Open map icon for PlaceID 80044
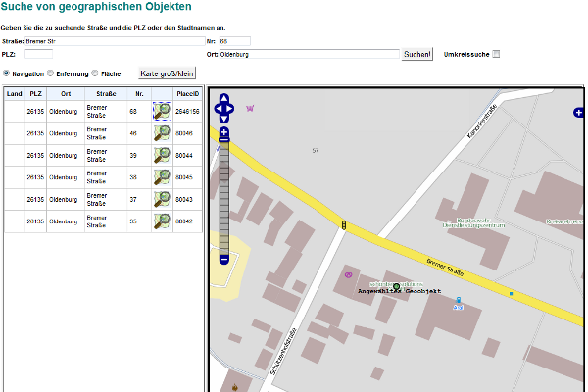The height and width of the screenshot is (392, 588). coord(162,155)
